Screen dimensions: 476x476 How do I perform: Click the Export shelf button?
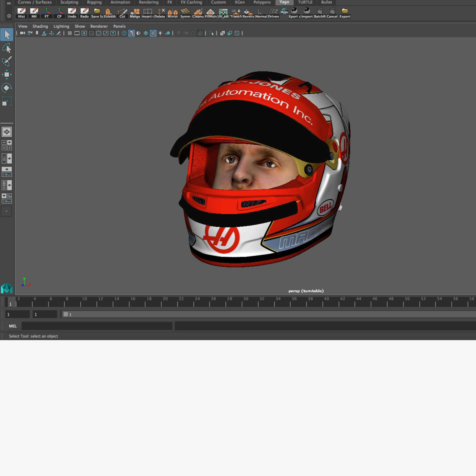[x=345, y=13]
